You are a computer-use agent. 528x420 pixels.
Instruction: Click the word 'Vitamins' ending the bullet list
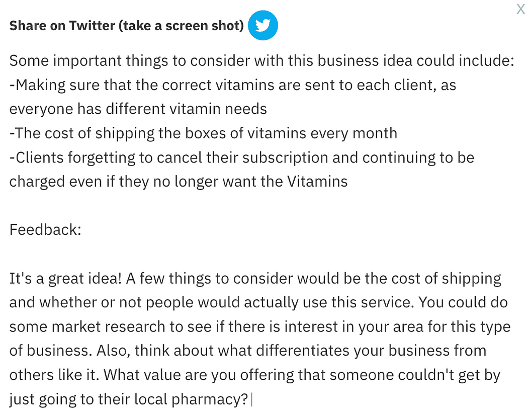pyautogui.click(x=317, y=182)
